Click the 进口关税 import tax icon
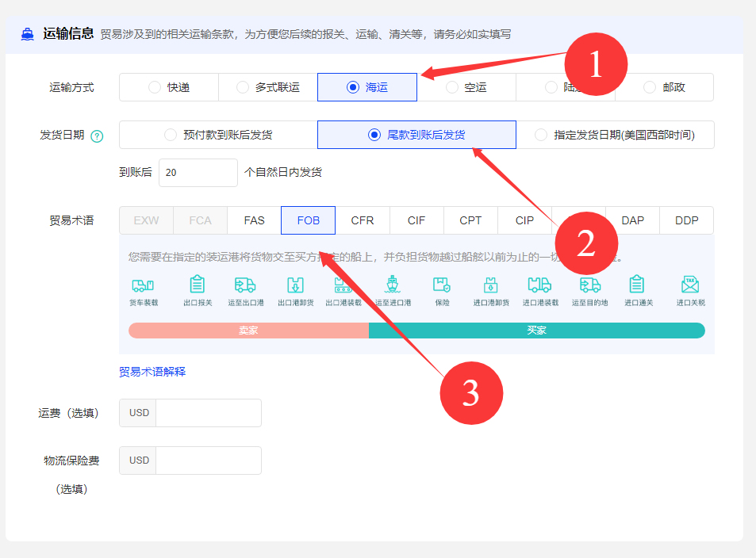 coord(690,285)
